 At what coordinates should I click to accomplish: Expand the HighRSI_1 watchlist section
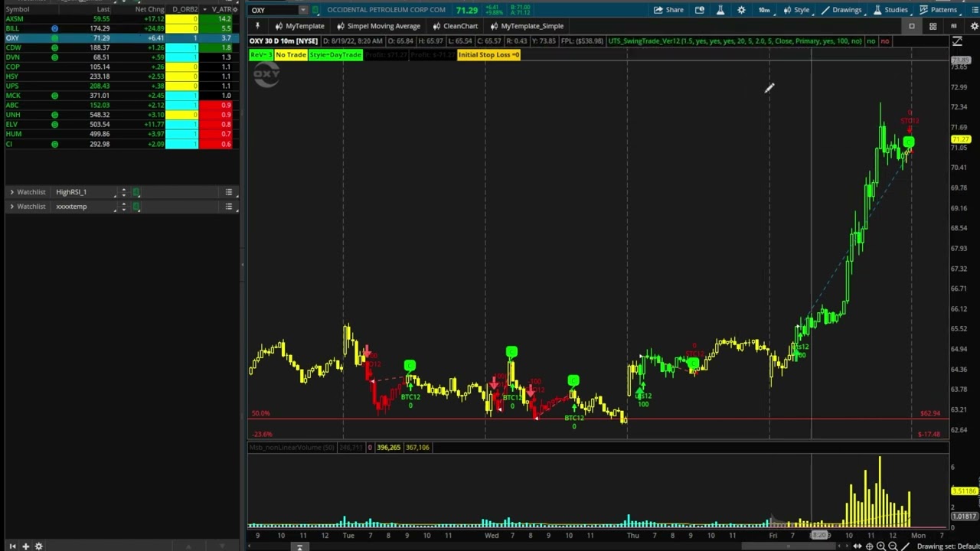tap(11, 192)
